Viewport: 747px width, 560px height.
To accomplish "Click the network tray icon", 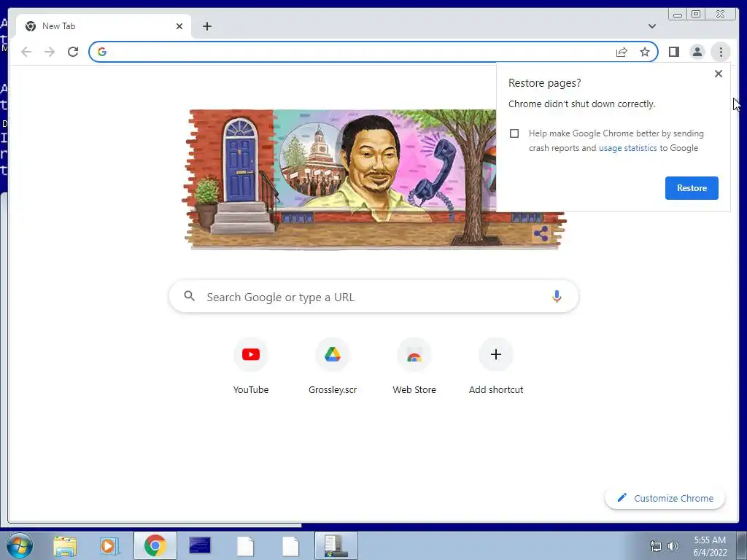I will click(656, 546).
